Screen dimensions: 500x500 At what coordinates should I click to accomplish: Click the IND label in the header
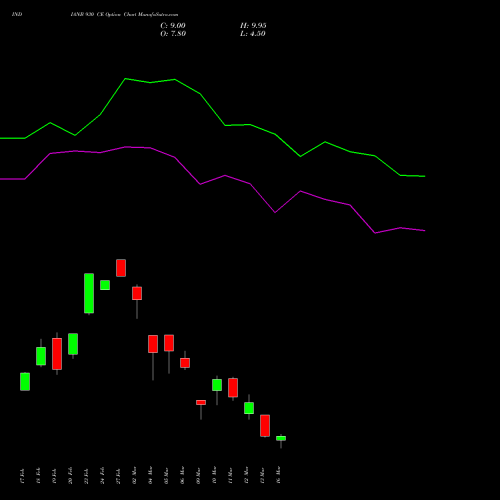(17, 15)
